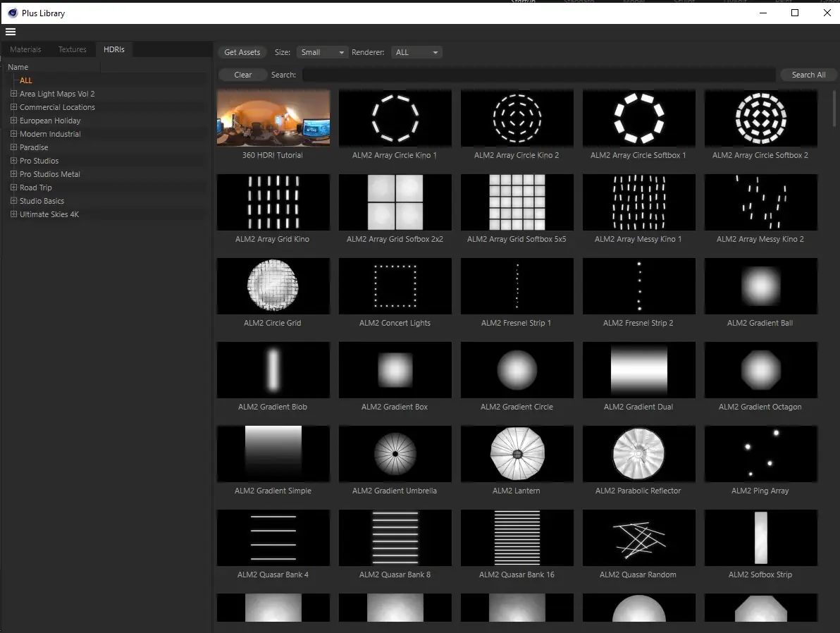Click the Get Assets button

242,53
